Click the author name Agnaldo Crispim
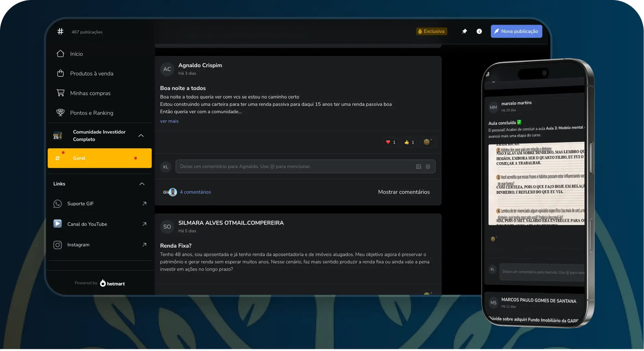This screenshot has height=351, width=644. click(x=200, y=65)
